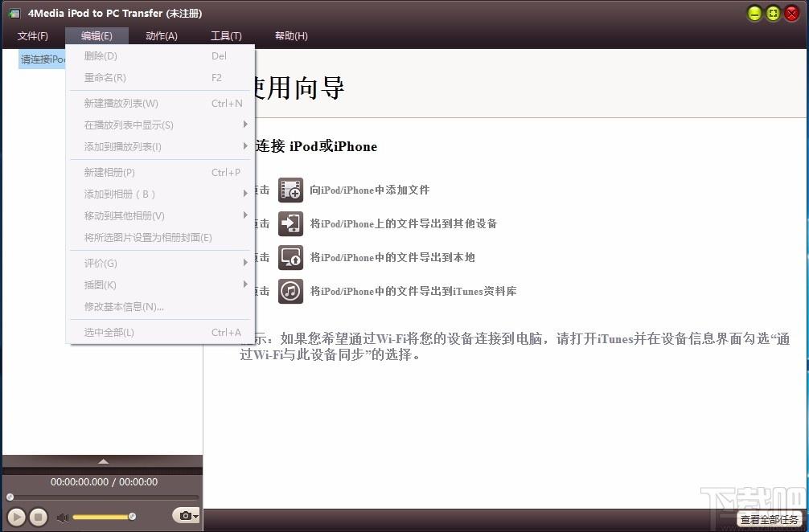Open the 工具(T) menu
Image resolution: width=809 pixels, height=532 pixels.
coord(226,35)
